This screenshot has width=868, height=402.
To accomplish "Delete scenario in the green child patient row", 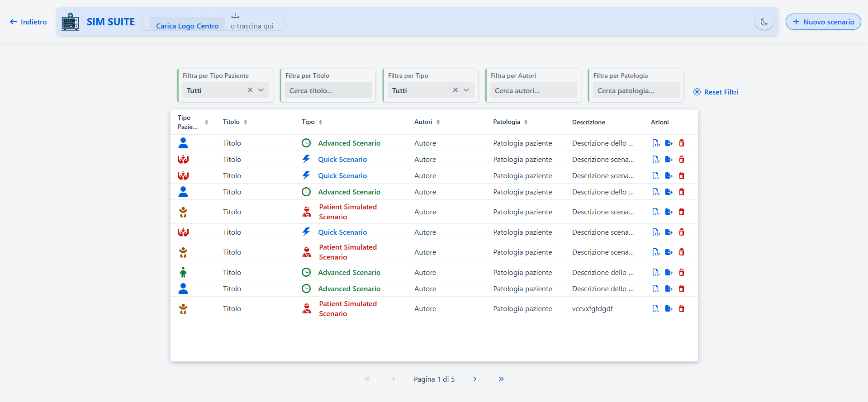I will click(682, 272).
